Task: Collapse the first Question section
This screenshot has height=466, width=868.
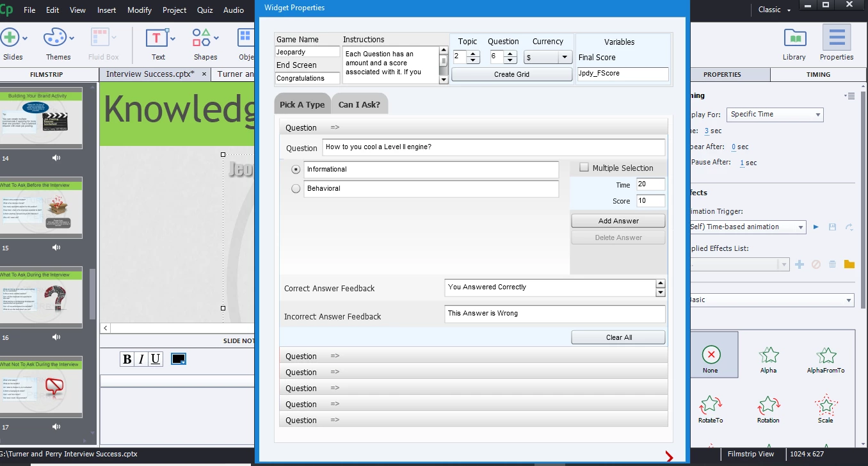Action: pos(474,127)
